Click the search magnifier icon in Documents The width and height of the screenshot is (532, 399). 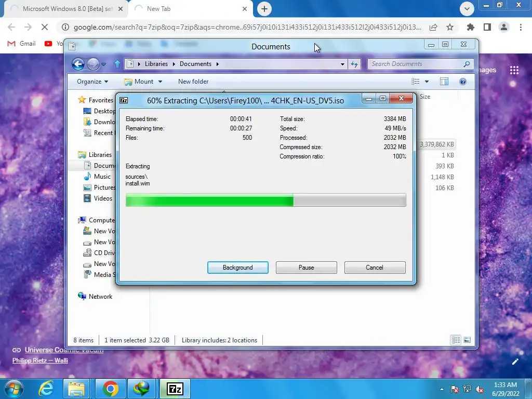(x=467, y=64)
